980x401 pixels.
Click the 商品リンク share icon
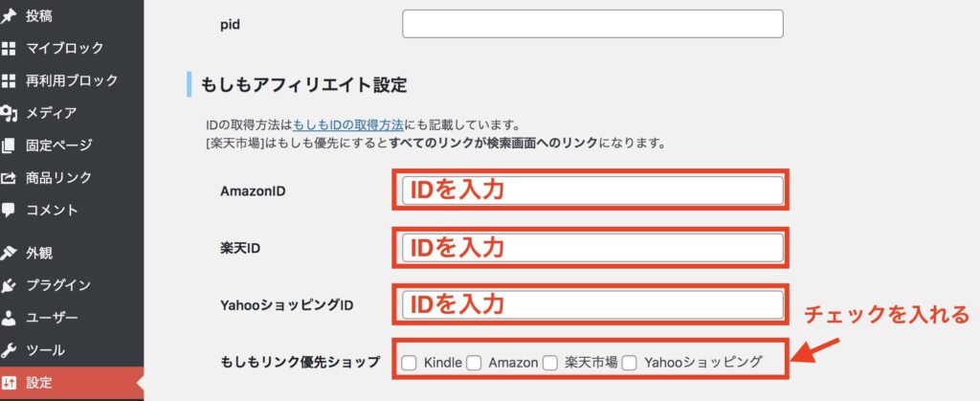click(8, 179)
